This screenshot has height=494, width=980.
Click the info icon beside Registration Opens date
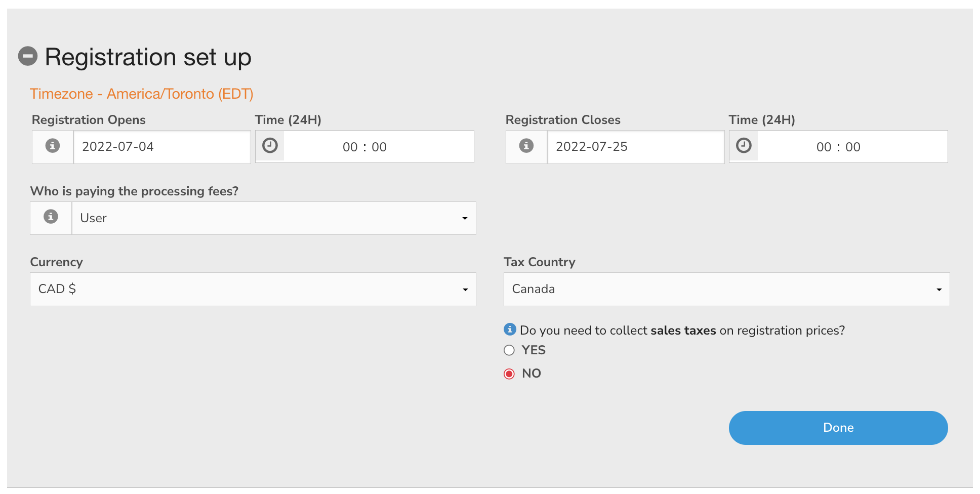(51, 146)
